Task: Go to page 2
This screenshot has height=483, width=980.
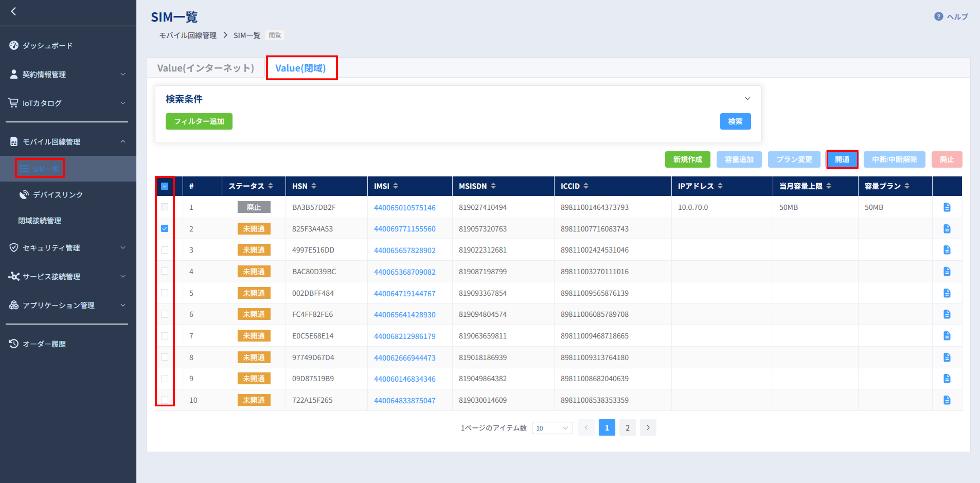Action: pyautogui.click(x=627, y=428)
